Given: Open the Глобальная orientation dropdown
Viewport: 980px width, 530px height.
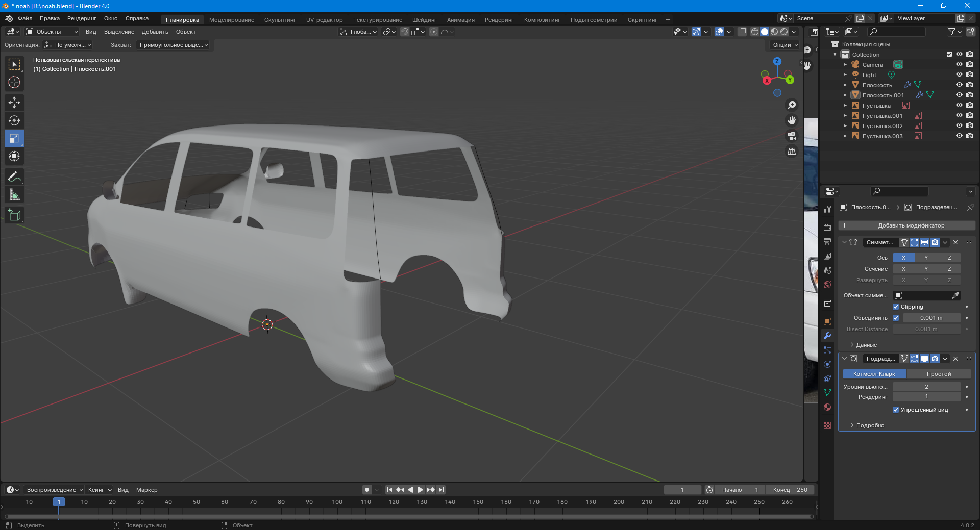Looking at the screenshot, I should click(x=358, y=32).
